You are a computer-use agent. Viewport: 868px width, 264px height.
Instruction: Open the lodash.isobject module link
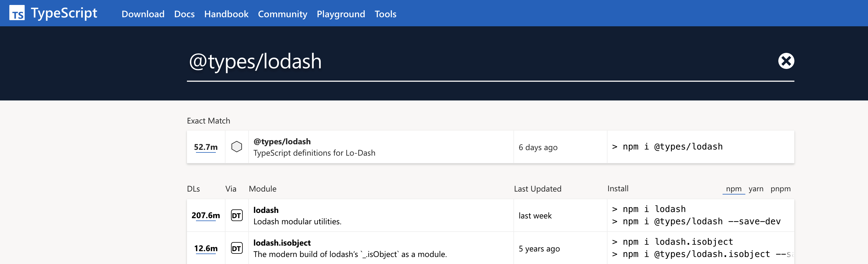282,243
